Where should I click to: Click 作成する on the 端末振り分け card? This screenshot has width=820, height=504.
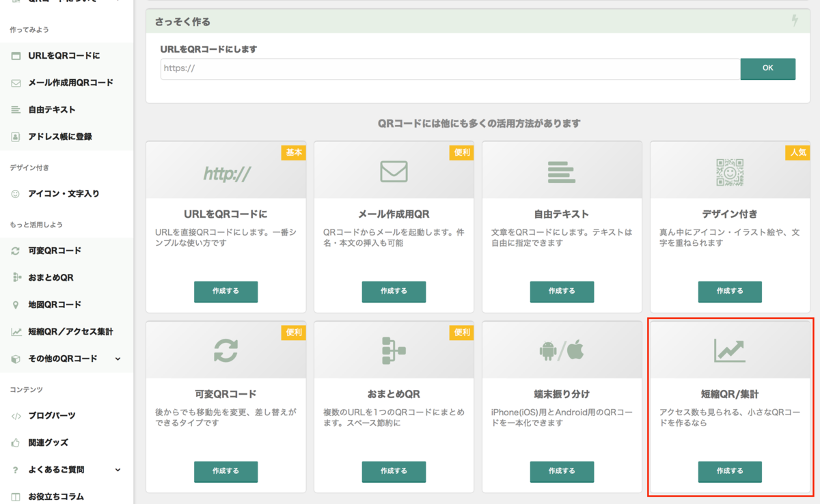point(562,471)
